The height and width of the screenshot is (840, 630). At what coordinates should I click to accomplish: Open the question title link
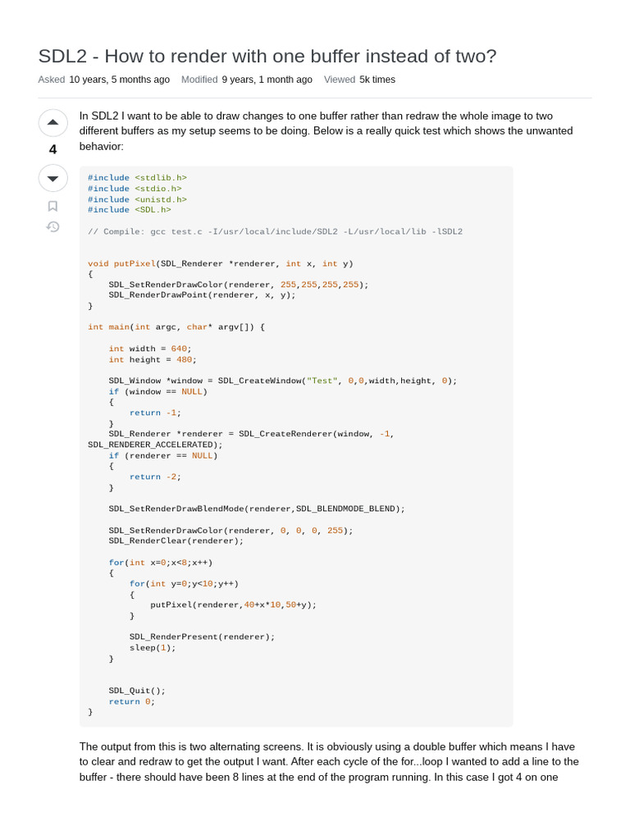[267, 56]
